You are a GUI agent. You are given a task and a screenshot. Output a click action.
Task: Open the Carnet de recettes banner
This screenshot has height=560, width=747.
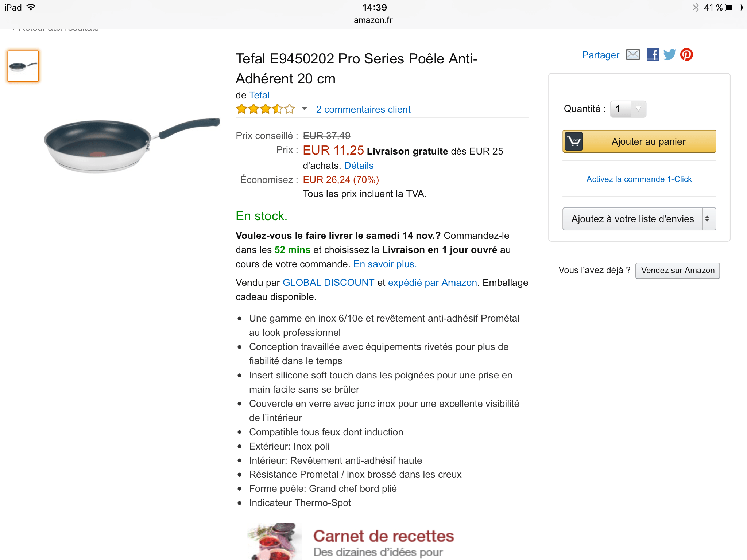350,542
